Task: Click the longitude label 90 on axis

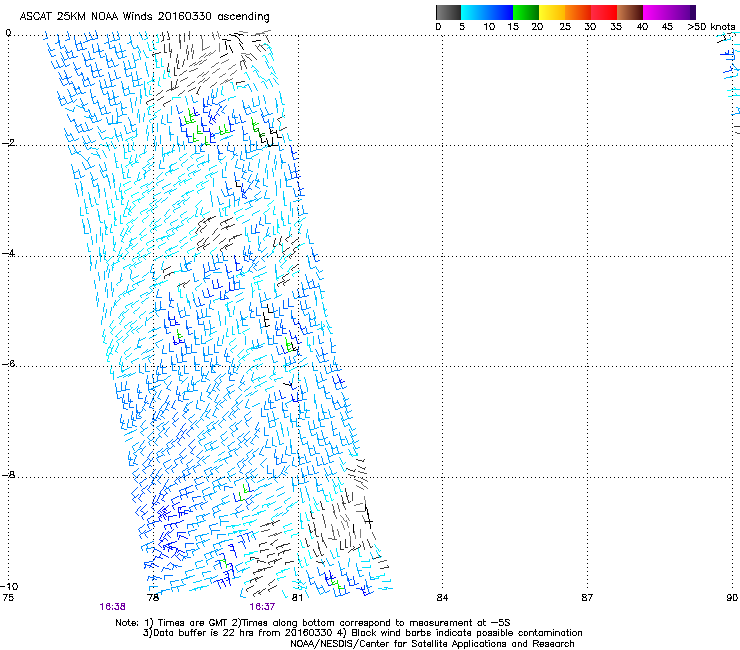Action: coord(732,598)
